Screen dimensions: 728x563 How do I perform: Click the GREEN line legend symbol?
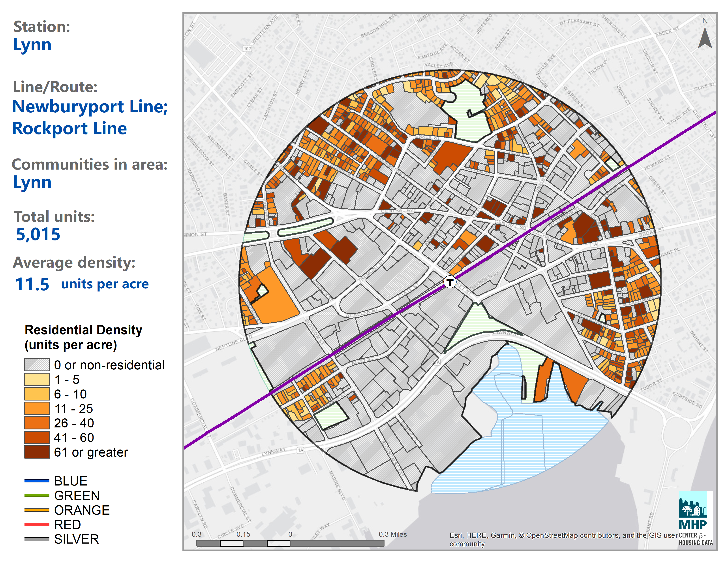[37, 496]
